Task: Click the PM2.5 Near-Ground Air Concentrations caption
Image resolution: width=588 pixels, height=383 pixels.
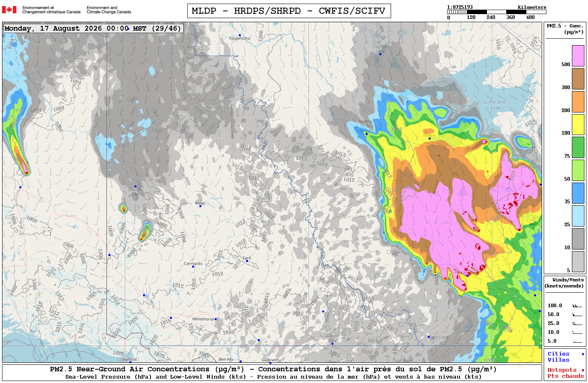Action: point(273,369)
